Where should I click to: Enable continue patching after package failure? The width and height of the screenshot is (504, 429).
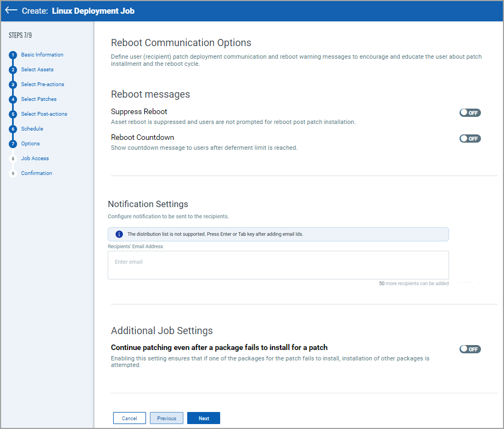(x=470, y=349)
